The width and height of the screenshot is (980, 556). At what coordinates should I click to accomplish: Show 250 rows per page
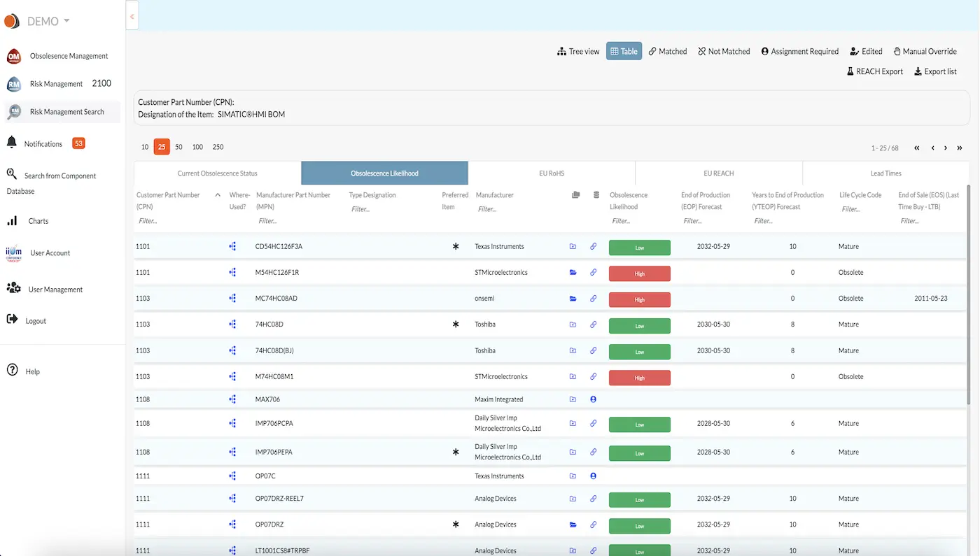(x=218, y=147)
